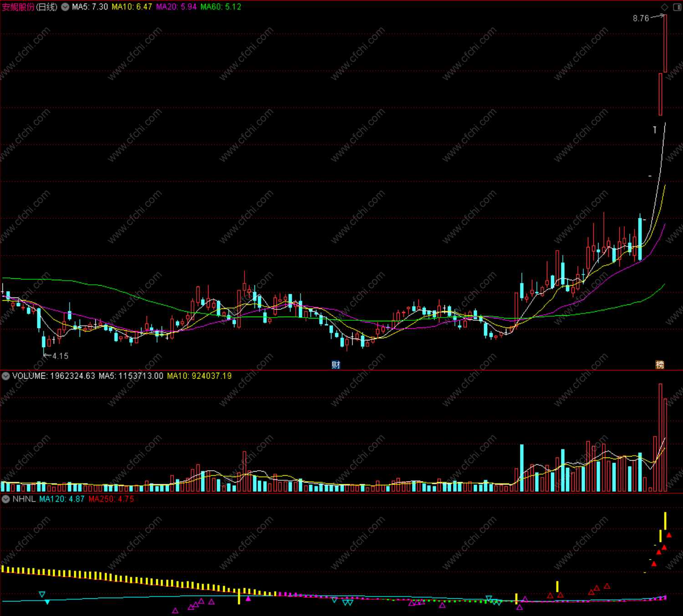The image size is (683, 616).
Task: Click the 4.15 low price label
Action: (60, 356)
